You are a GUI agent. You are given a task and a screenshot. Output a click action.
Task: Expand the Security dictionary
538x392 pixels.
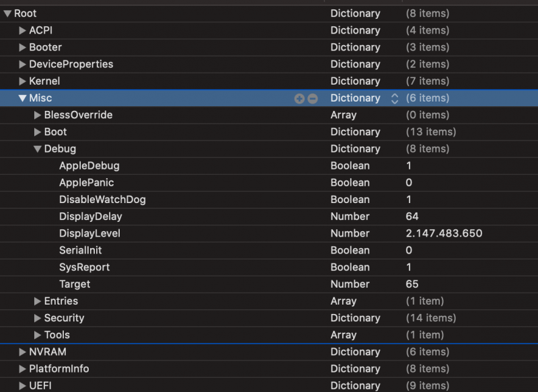[x=38, y=318]
